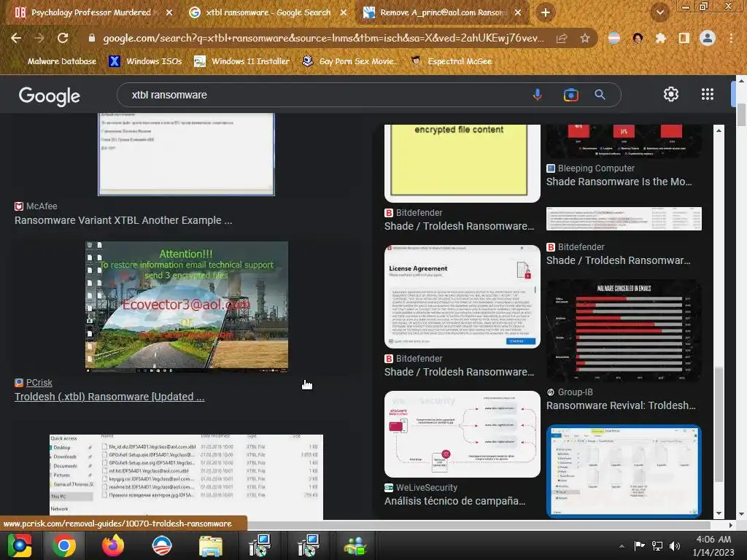The image size is (747, 560).
Task: Open the Extensions puzzle icon
Action: click(660, 38)
